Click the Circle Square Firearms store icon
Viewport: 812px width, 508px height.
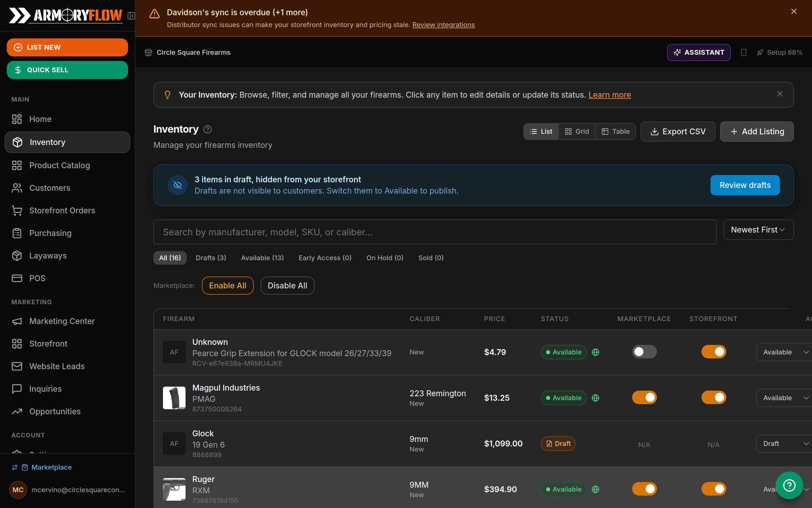pos(148,52)
